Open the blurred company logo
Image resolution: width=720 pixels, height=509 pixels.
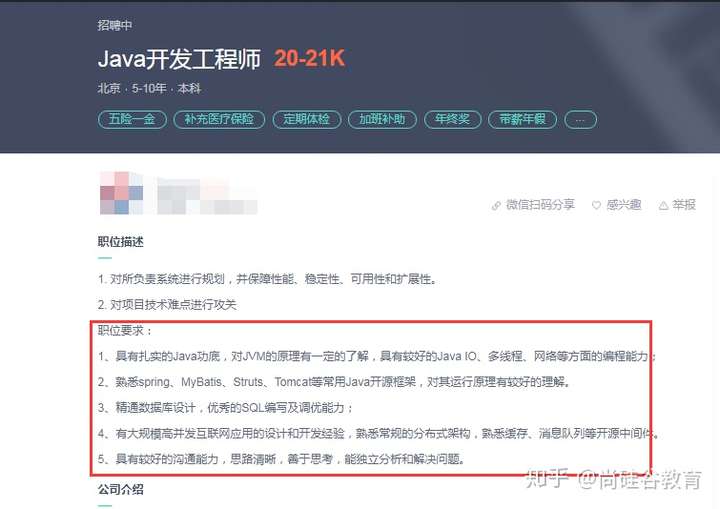[121, 193]
